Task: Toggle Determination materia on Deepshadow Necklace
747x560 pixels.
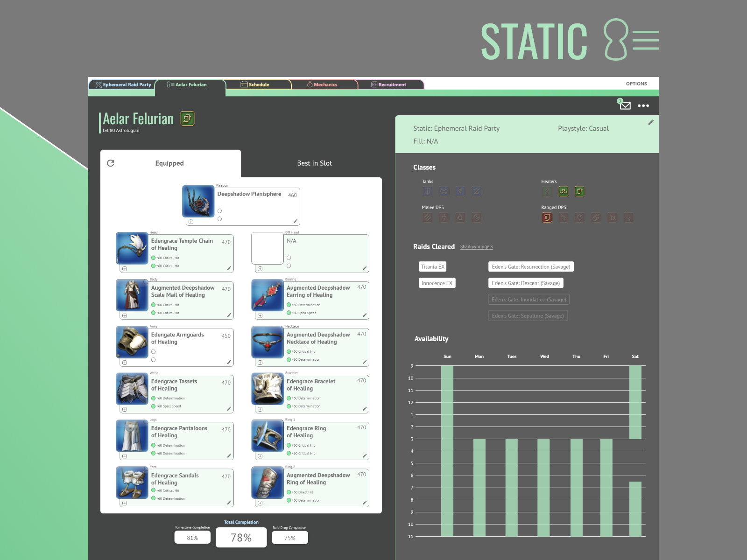Action: 289,359
